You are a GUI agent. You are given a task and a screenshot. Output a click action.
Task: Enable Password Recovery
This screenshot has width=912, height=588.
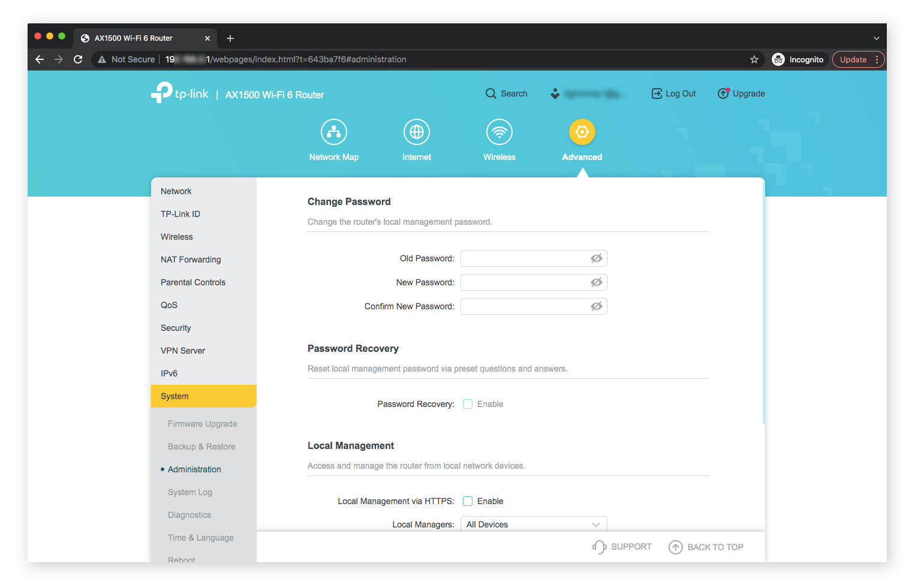tap(467, 404)
